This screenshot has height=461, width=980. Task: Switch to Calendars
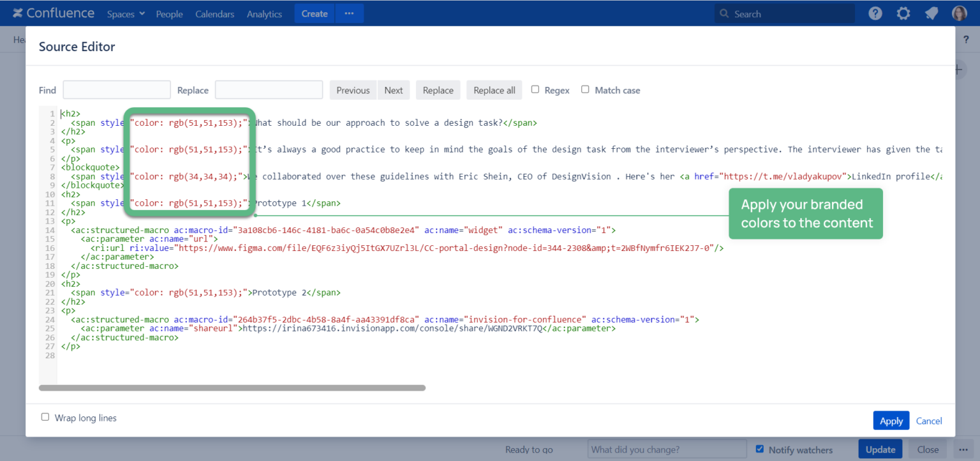click(214, 13)
